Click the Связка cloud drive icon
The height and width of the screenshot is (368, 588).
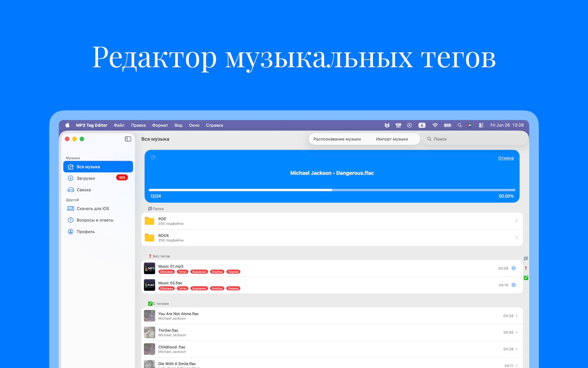(x=71, y=190)
